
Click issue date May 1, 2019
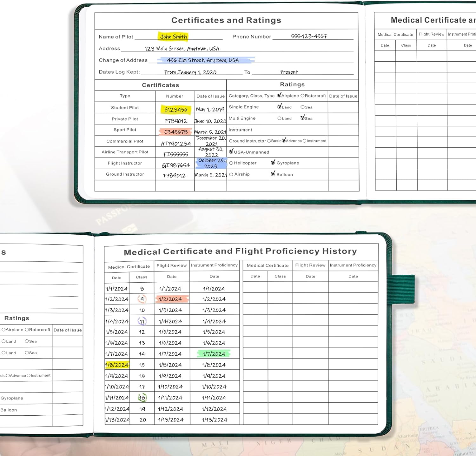point(210,109)
